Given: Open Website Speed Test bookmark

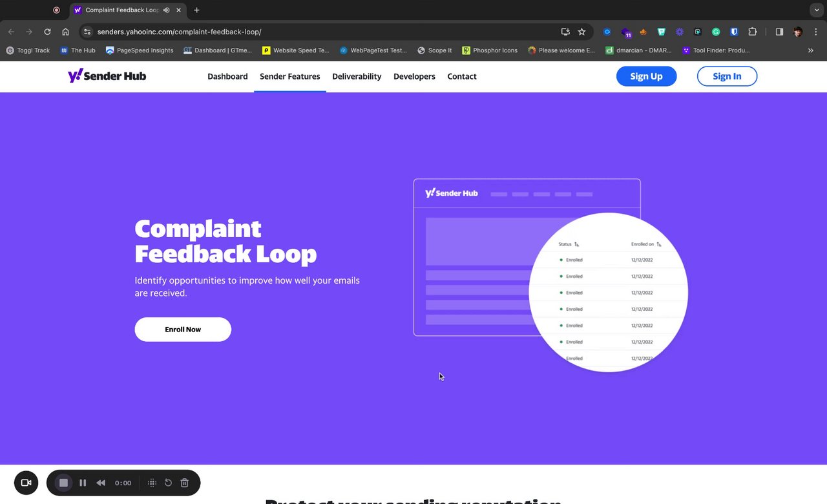Looking at the screenshot, I should (x=296, y=50).
